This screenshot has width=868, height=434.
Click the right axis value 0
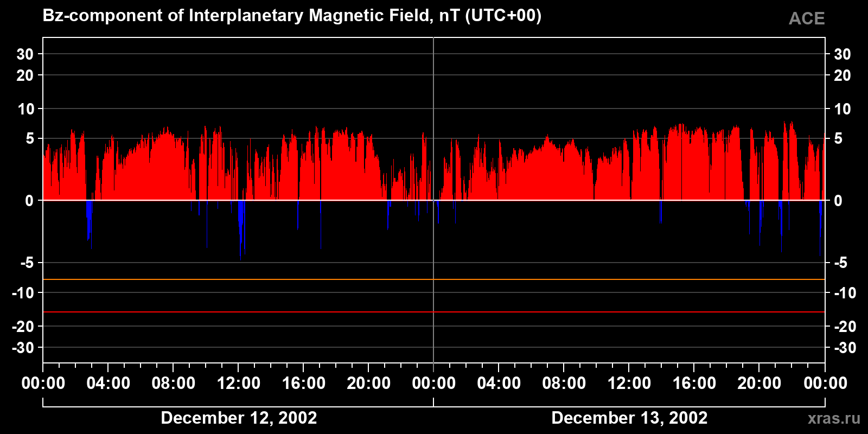(838, 201)
